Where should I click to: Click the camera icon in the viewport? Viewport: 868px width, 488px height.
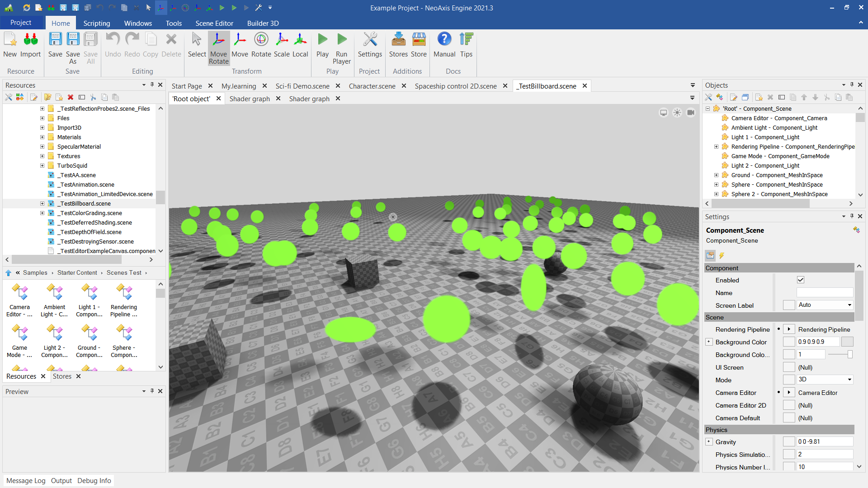click(x=691, y=113)
